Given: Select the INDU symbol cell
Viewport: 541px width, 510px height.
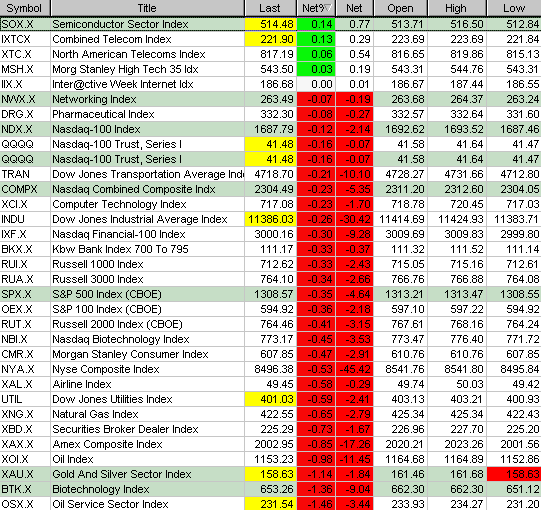Looking at the screenshot, I should click(25, 219).
